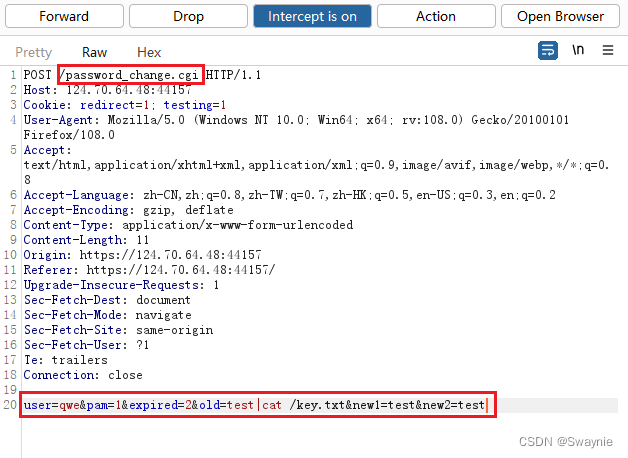Switch to the Hex tab
628x458 pixels.
pos(149,52)
